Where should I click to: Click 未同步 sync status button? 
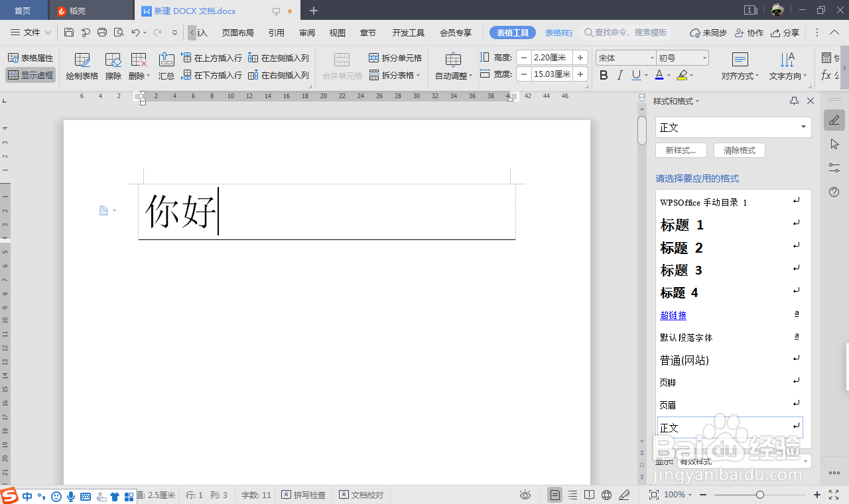pyautogui.click(x=708, y=32)
